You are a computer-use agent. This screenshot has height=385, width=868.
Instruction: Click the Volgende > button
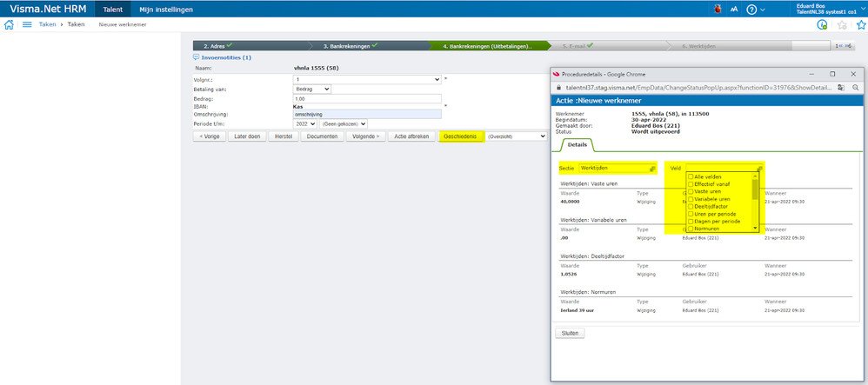(366, 136)
